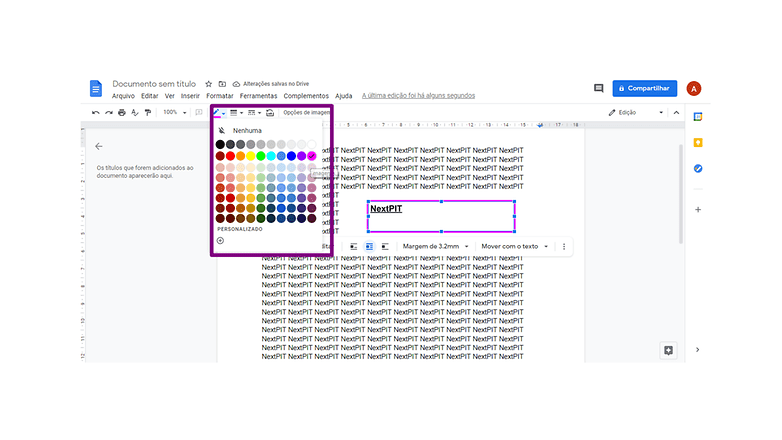
Task: Pick the cyan color swatch
Action: (x=271, y=156)
